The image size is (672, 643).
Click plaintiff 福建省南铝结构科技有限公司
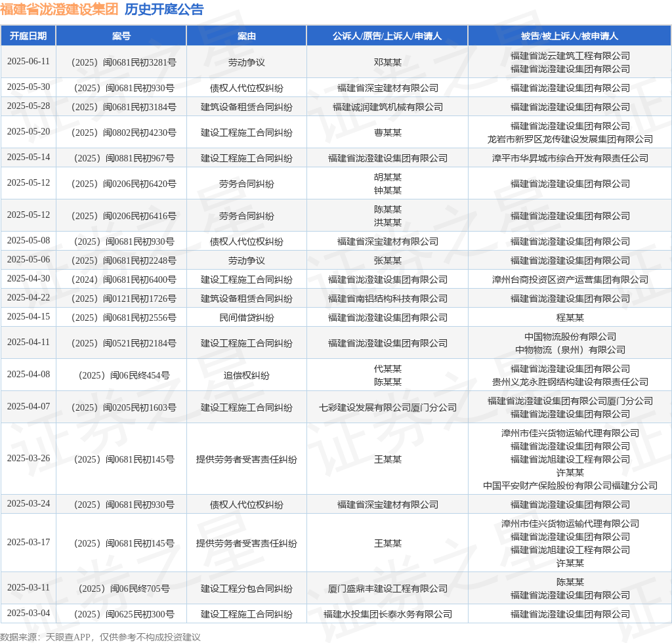(387, 299)
